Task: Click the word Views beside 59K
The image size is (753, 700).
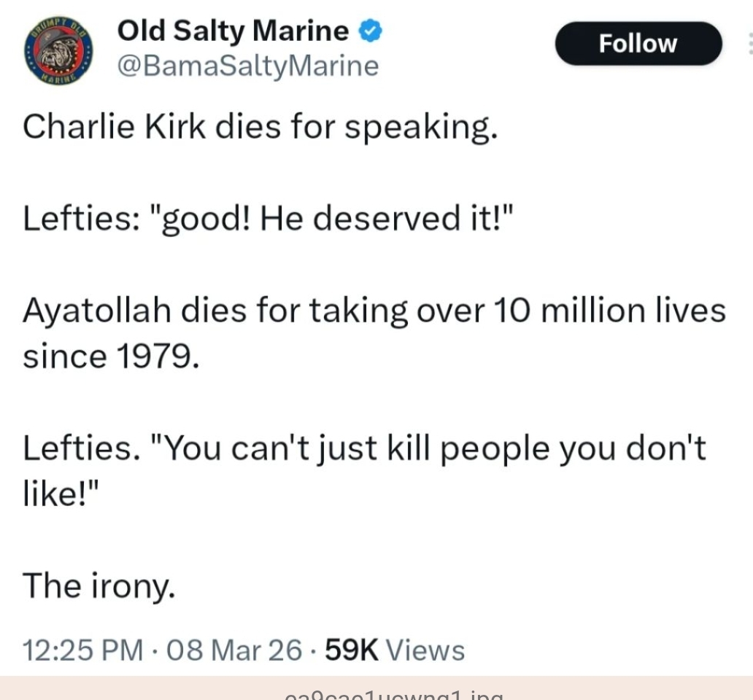Action: (425, 650)
